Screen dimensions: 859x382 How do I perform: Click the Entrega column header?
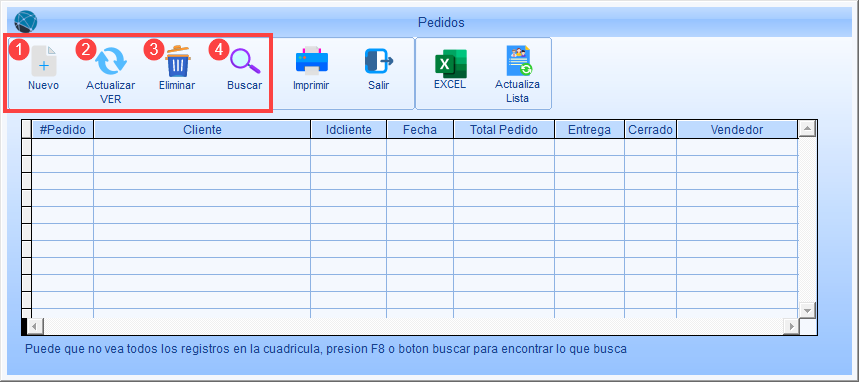coord(589,130)
